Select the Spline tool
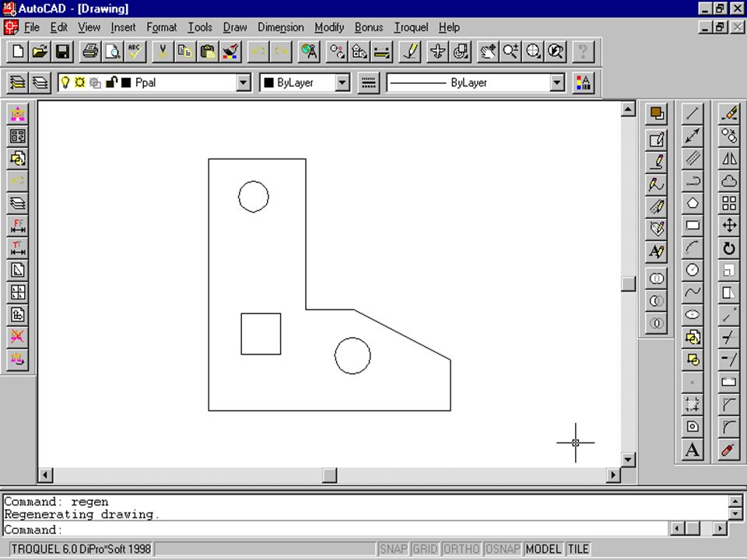This screenshot has width=747, height=560. 693,292
